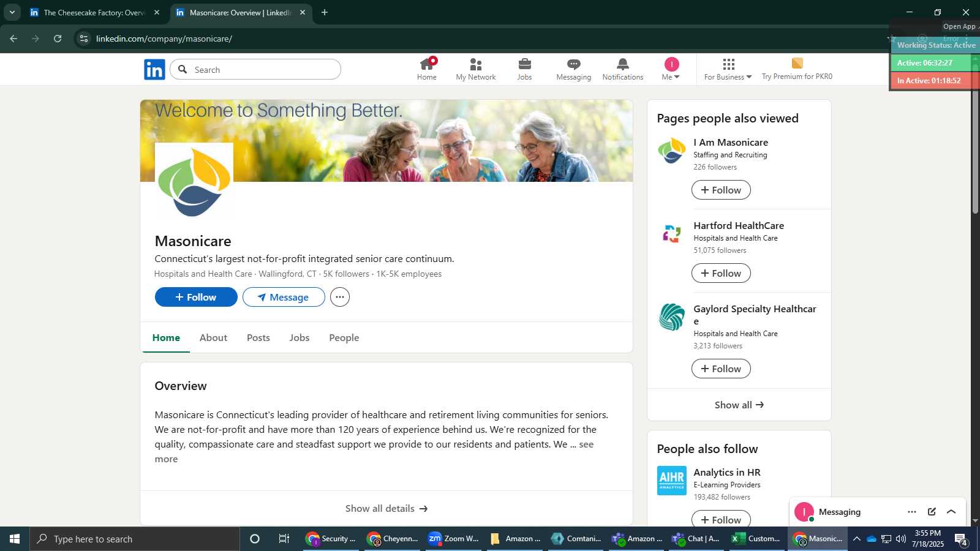Screen dimensions: 980x551
Task: Follow Analytics in HR
Action: click(x=721, y=519)
